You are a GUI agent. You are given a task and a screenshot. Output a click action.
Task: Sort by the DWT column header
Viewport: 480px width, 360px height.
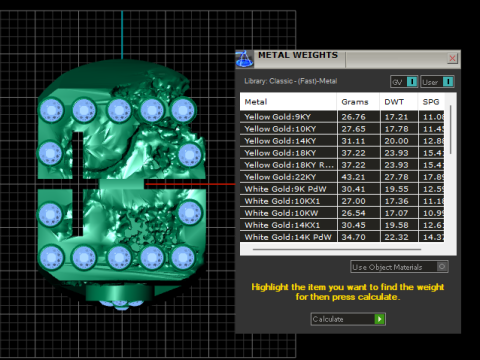pos(398,102)
